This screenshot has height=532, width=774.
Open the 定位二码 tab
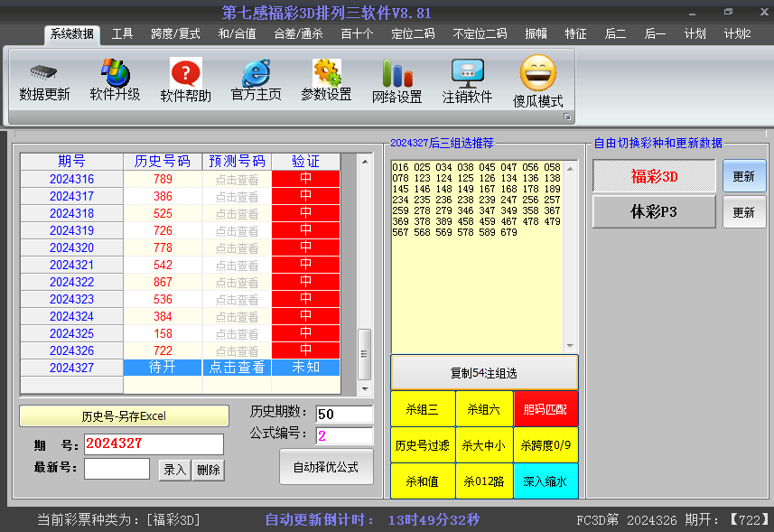point(413,34)
